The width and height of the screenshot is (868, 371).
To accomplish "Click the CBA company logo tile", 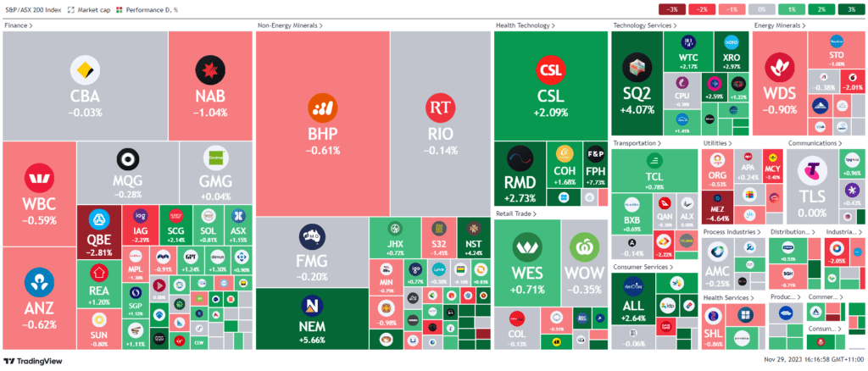I will [83, 70].
